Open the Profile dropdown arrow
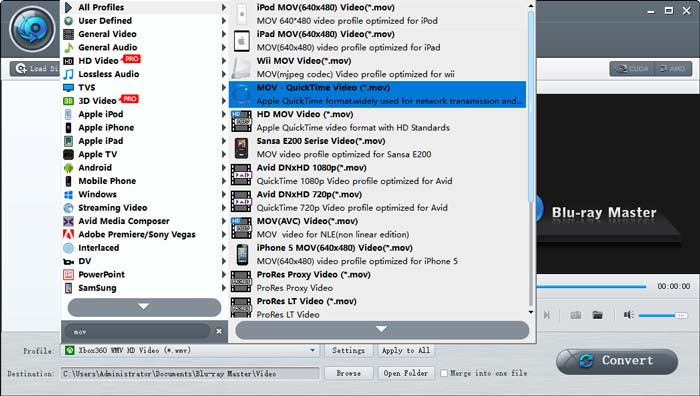 [312, 350]
